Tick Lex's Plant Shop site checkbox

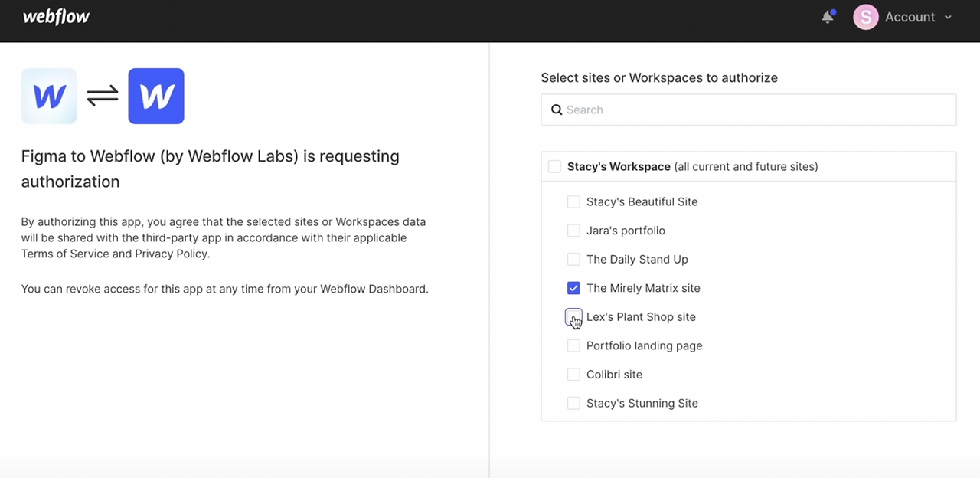573,316
